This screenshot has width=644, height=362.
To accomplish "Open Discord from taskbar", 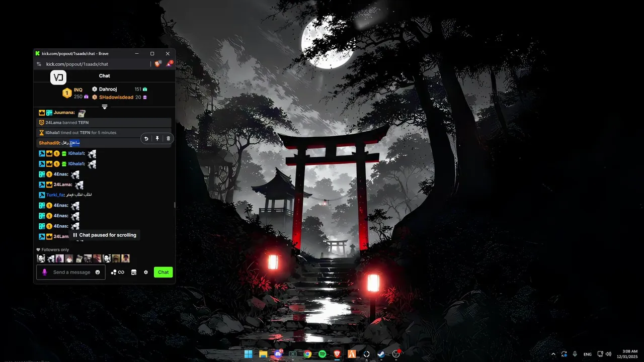I will (278, 354).
